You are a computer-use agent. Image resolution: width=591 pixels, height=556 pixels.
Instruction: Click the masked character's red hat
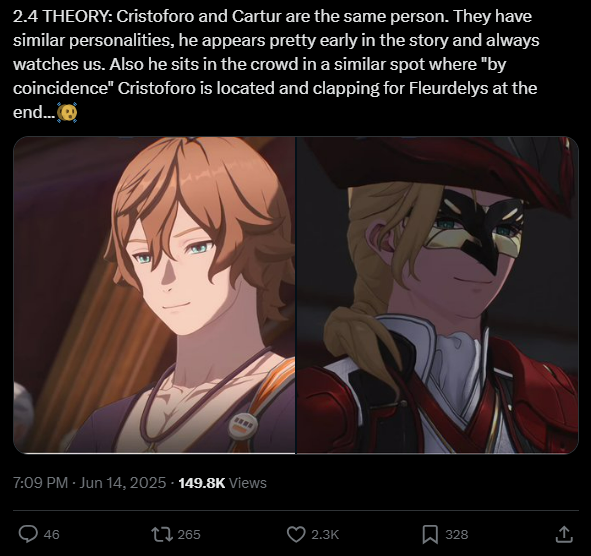pyautogui.click(x=445, y=164)
